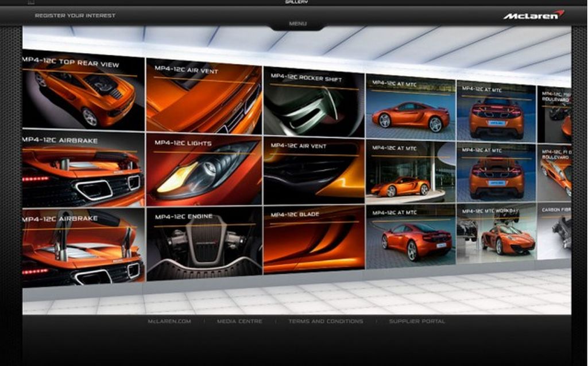Click the McLaren logo in the header
This screenshot has height=366, width=588.
tap(533, 15)
